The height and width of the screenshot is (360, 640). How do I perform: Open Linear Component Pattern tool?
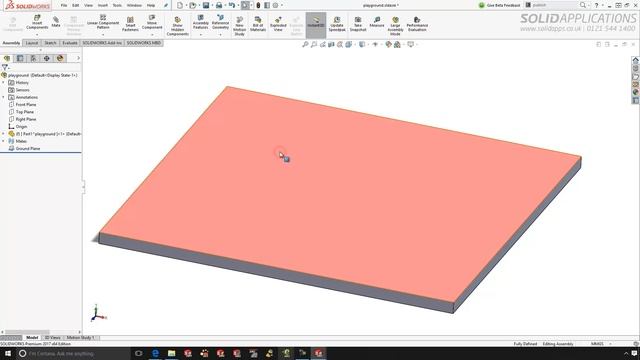click(103, 23)
